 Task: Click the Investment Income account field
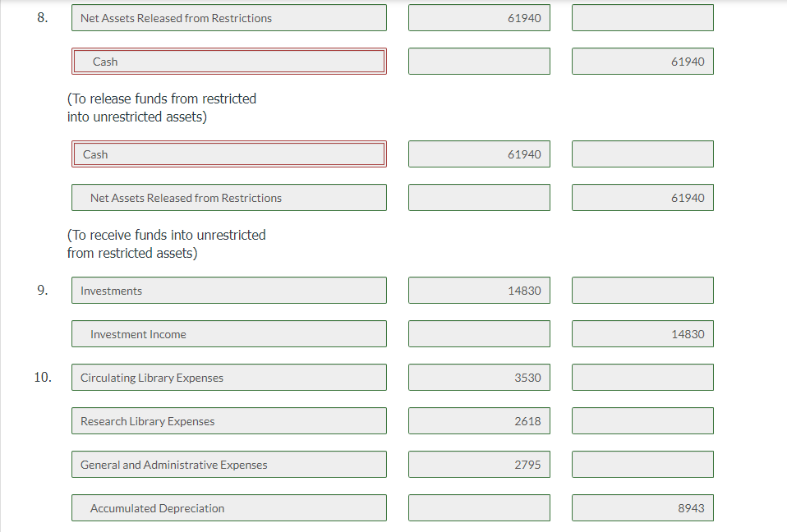tap(229, 334)
